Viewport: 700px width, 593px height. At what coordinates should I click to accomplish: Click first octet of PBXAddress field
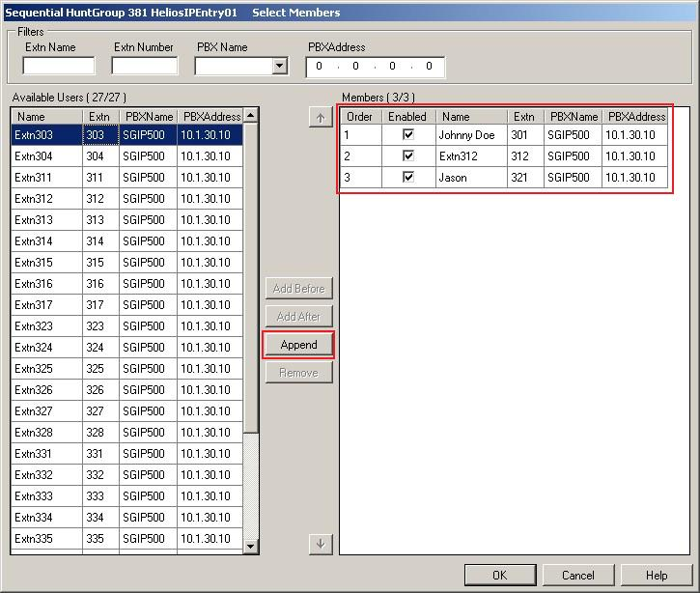(320, 67)
